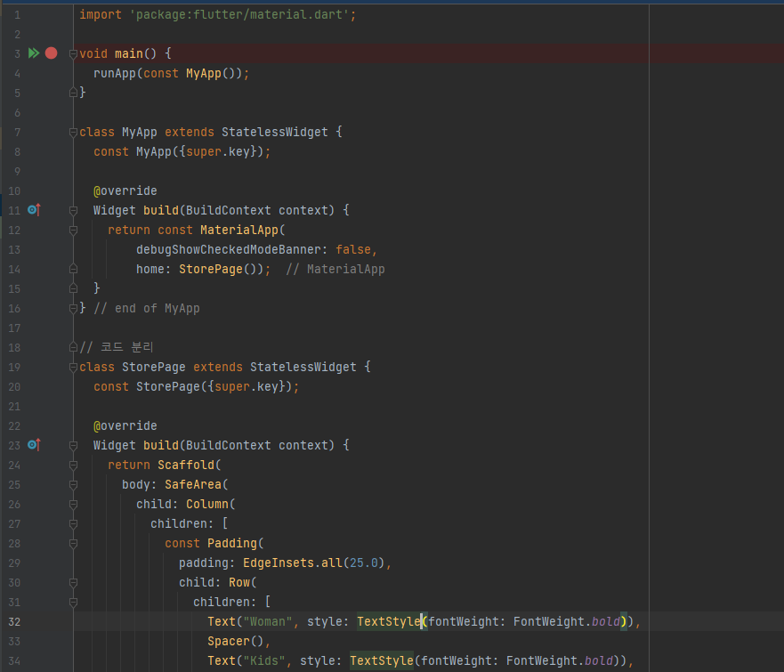Click the '// end of MyApp' comment

(147, 309)
